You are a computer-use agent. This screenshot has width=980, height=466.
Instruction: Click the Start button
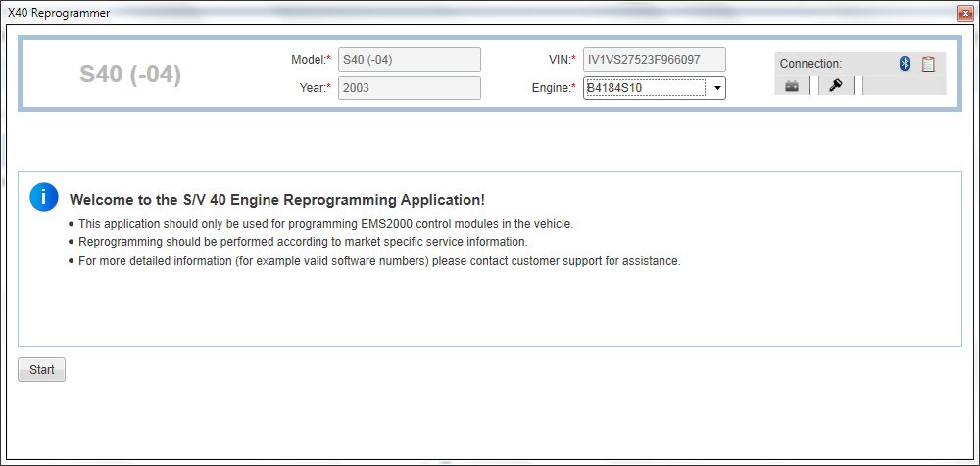click(42, 369)
